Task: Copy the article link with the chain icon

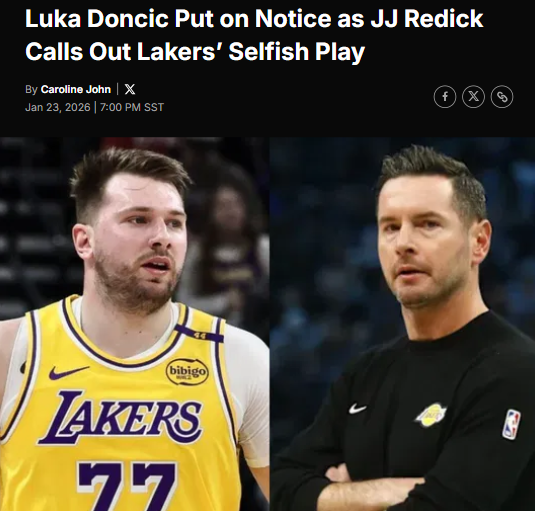Action: (x=502, y=97)
